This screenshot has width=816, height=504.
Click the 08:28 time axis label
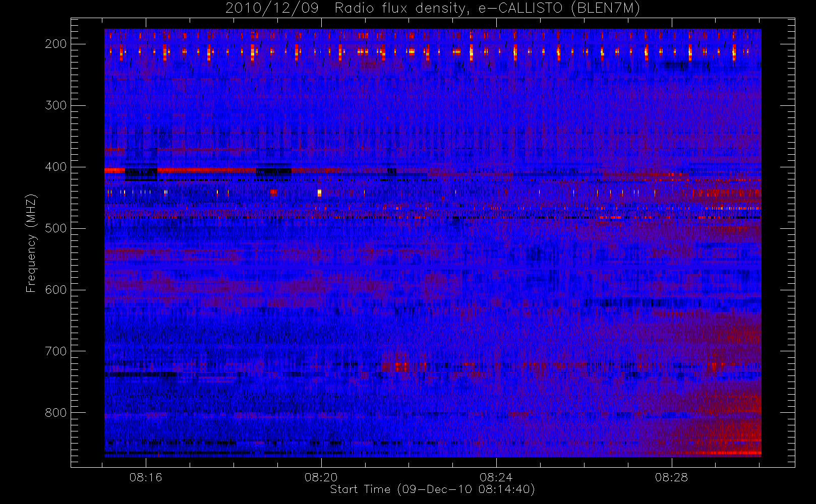pyautogui.click(x=671, y=477)
